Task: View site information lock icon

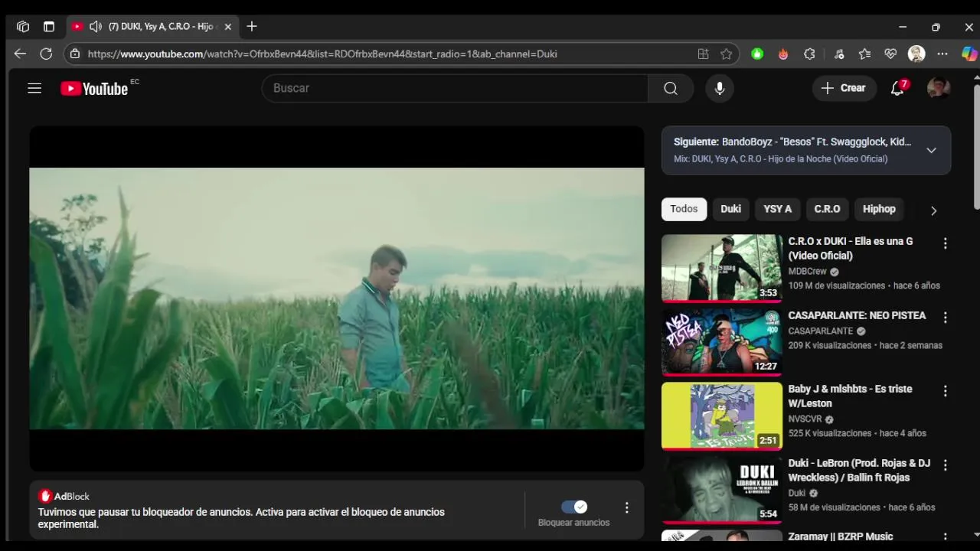Action: pos(74,54)
